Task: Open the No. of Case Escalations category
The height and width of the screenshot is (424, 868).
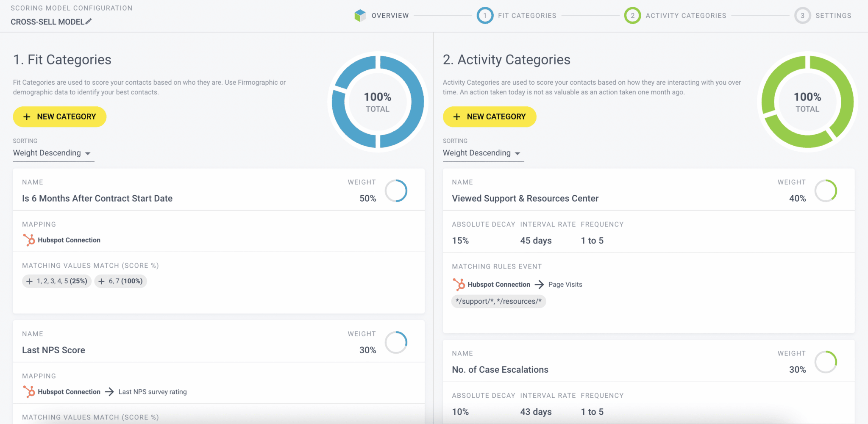Action: (500, 370)
